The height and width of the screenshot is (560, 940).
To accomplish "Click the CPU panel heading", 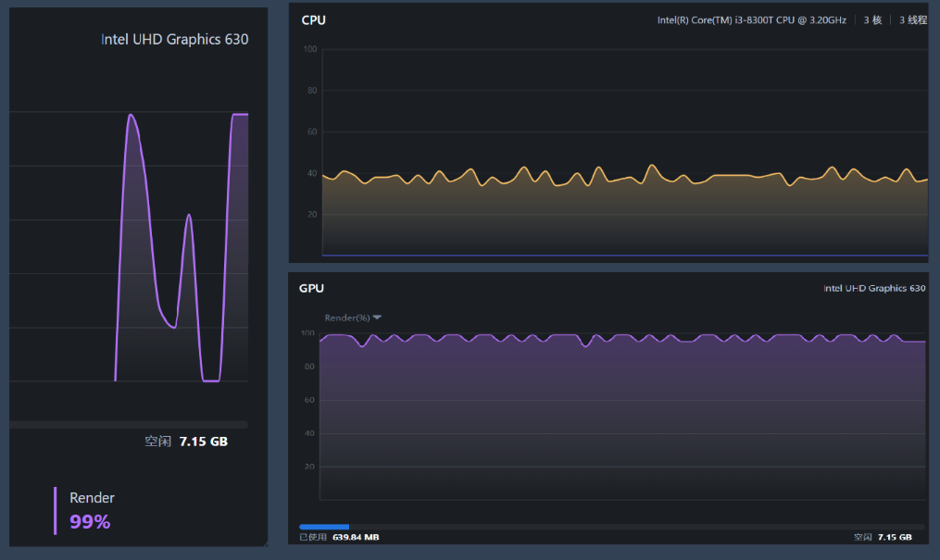I will 313,20.
